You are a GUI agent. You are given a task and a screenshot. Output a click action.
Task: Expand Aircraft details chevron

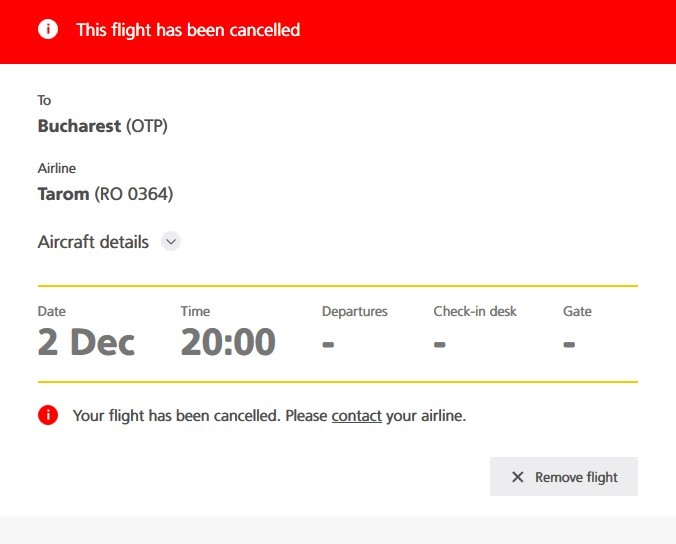171,241
